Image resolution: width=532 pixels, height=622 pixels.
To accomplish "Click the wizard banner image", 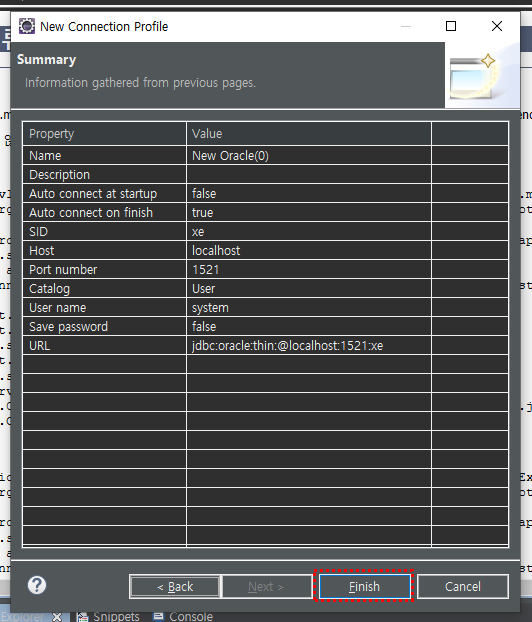I will 482,75.
